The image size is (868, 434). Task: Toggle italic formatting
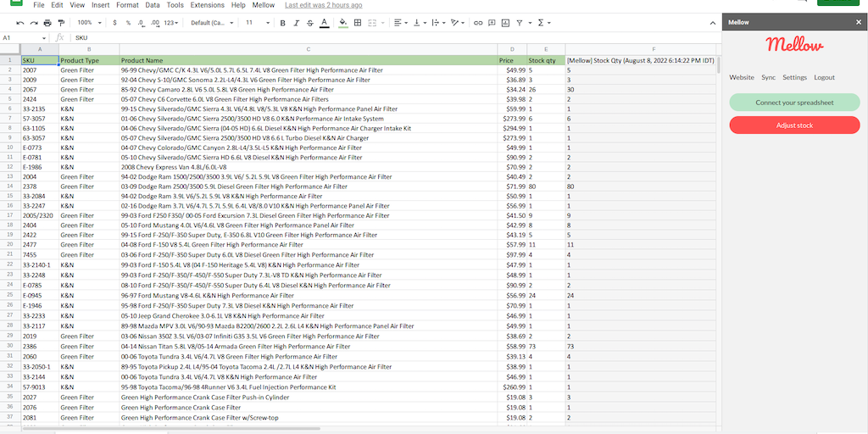(x=296, y=23)
